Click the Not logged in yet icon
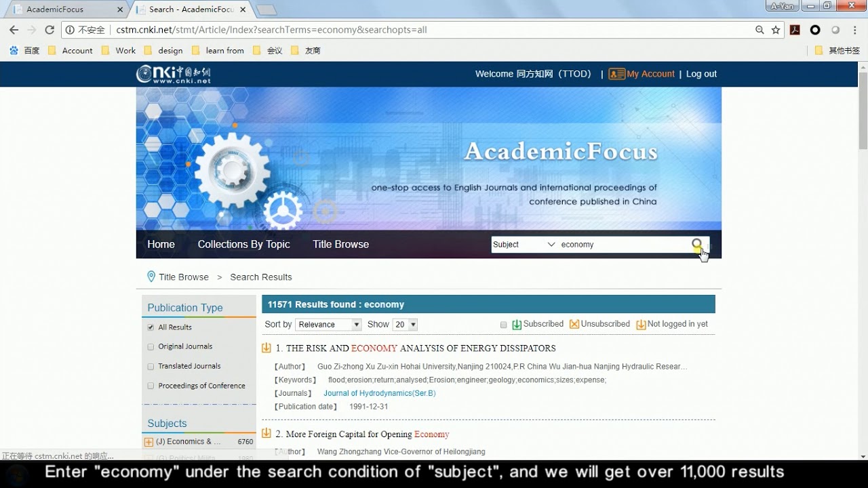Image resolution: width=868 pixels, height=488 pixels. pos(641,325)
